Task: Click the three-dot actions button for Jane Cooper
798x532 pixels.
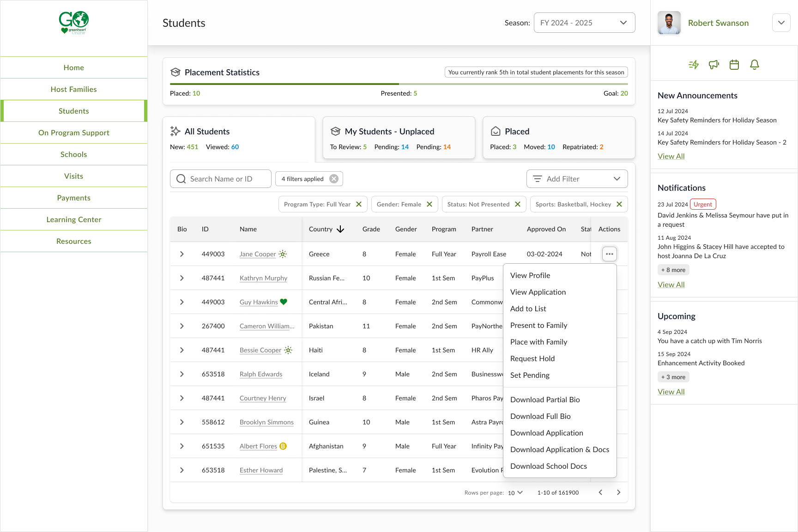Action: [x=609, y=254]
